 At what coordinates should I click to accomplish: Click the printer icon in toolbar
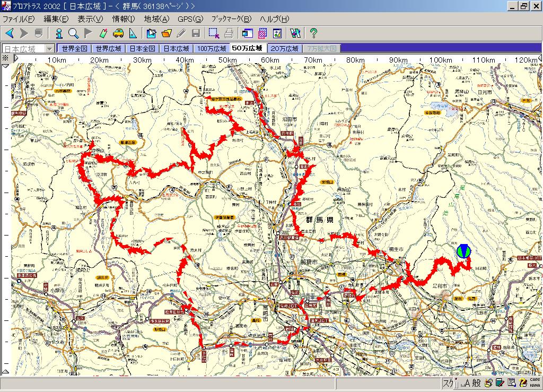pyautogui.click(x=229, y=33)
